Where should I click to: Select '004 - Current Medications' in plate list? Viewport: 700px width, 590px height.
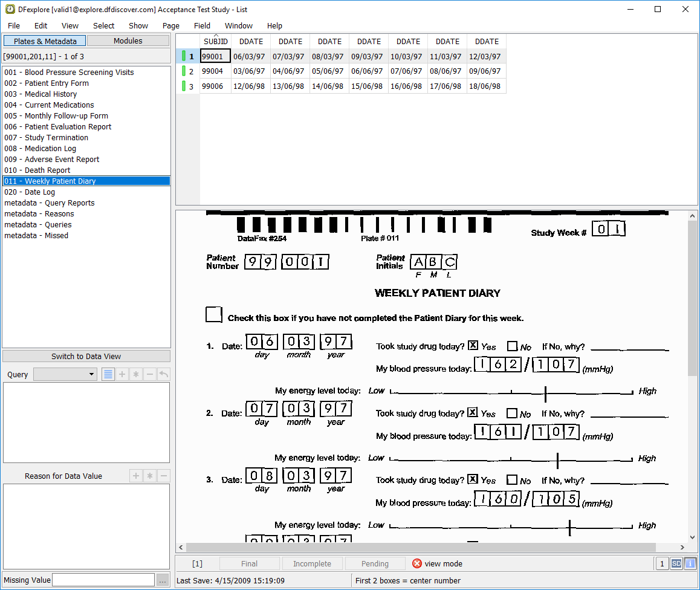(x=49, y=105)
